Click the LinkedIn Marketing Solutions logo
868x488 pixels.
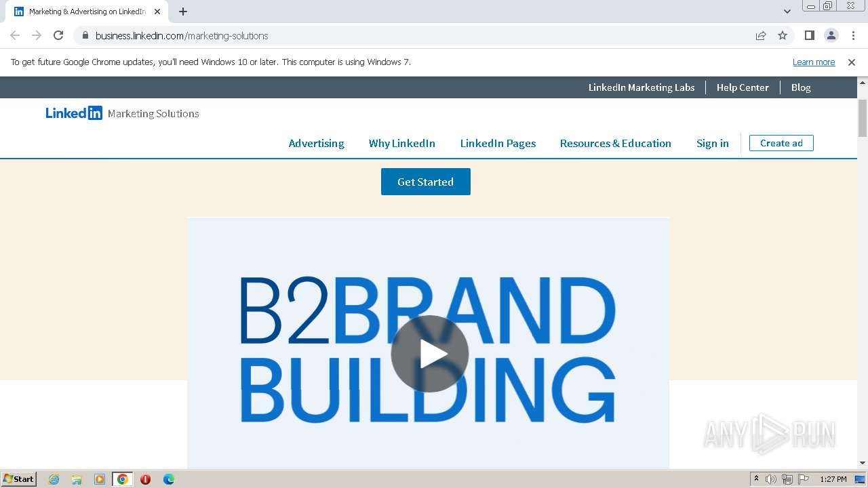[122, 113]
